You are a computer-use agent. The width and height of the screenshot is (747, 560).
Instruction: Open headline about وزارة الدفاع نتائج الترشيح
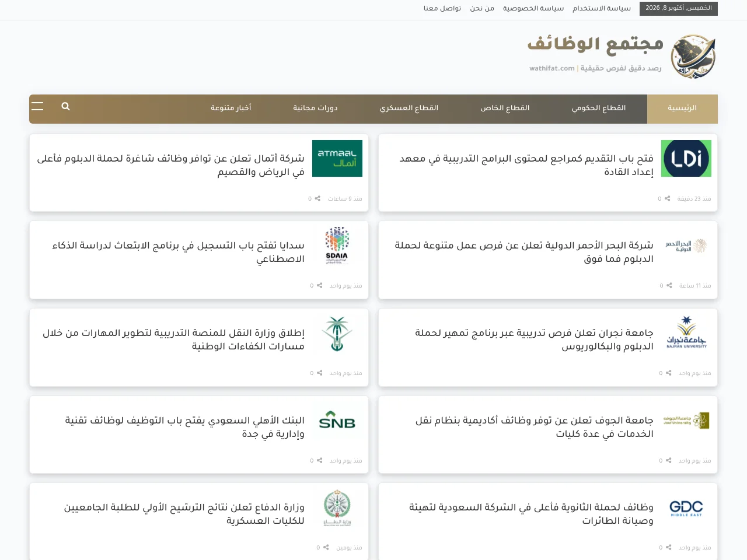184,514
